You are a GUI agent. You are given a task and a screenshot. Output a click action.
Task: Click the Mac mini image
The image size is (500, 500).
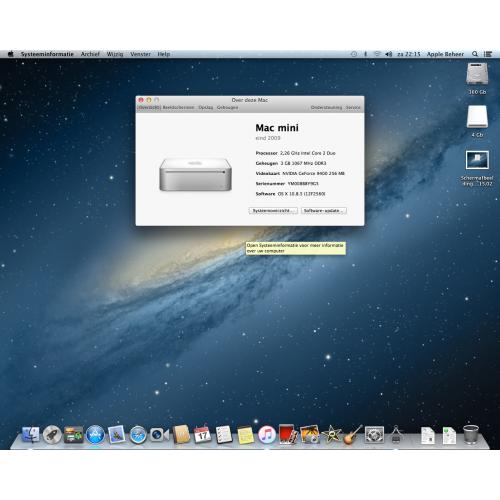195,174
